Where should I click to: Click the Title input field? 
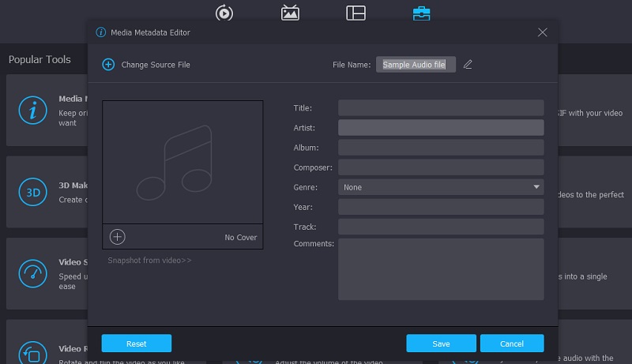click(x=440, y=108)
